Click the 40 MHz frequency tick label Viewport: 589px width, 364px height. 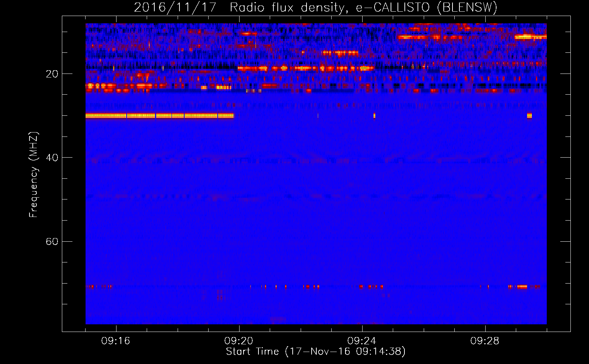52,158
